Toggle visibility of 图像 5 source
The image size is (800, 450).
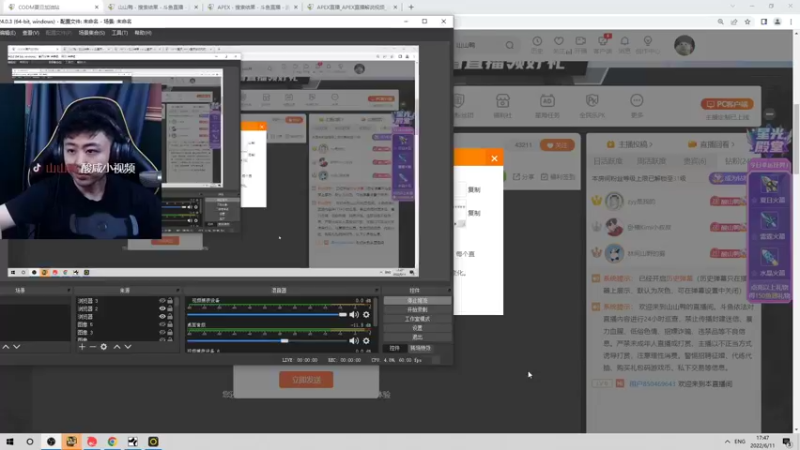(162, 324)
